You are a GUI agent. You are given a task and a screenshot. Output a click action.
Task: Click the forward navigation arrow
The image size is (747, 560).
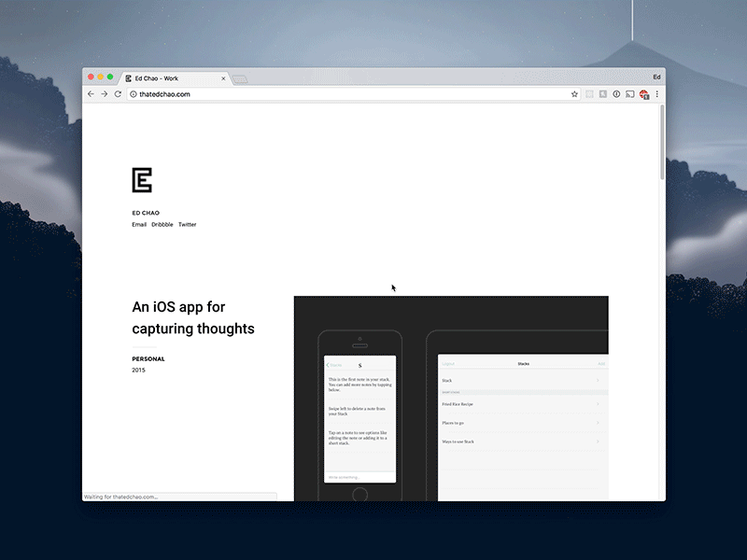[x=104, y=93]
